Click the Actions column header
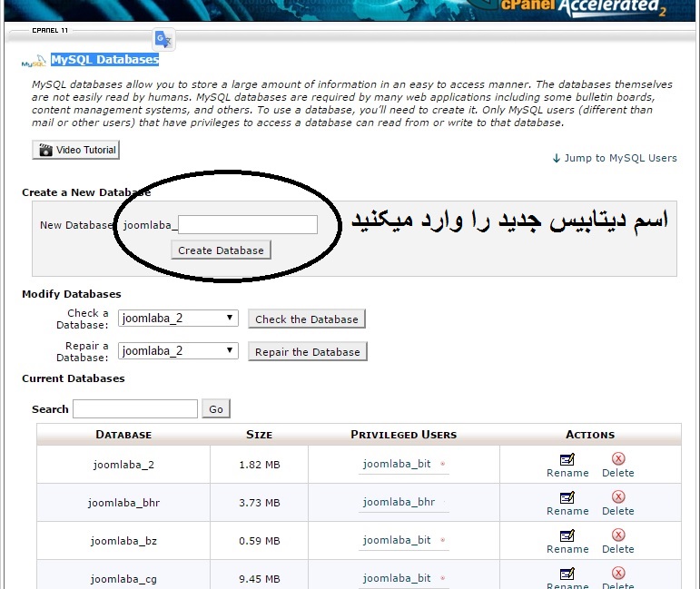 click(x=590, y=435)
